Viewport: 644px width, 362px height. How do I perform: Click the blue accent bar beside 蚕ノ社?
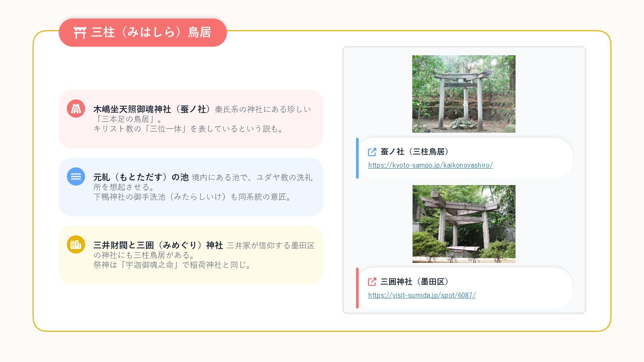click(357, 158)
